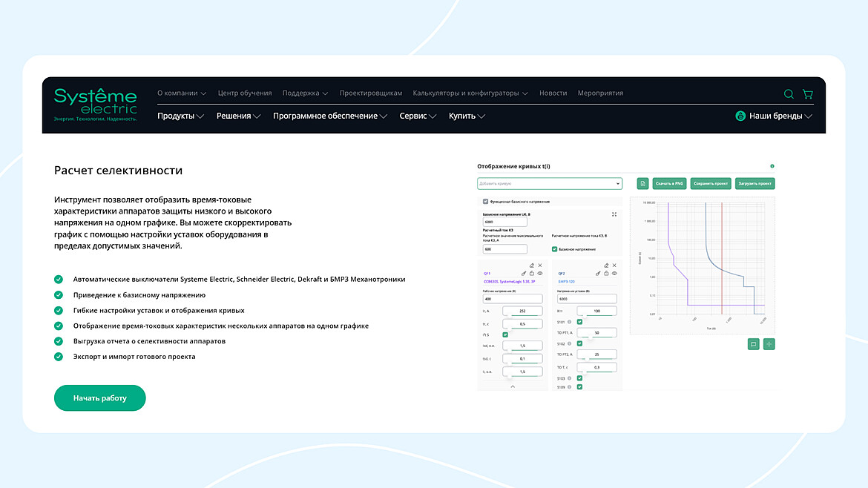Click the QF1 lock icon
868x488 pixels.
point(532,274)
